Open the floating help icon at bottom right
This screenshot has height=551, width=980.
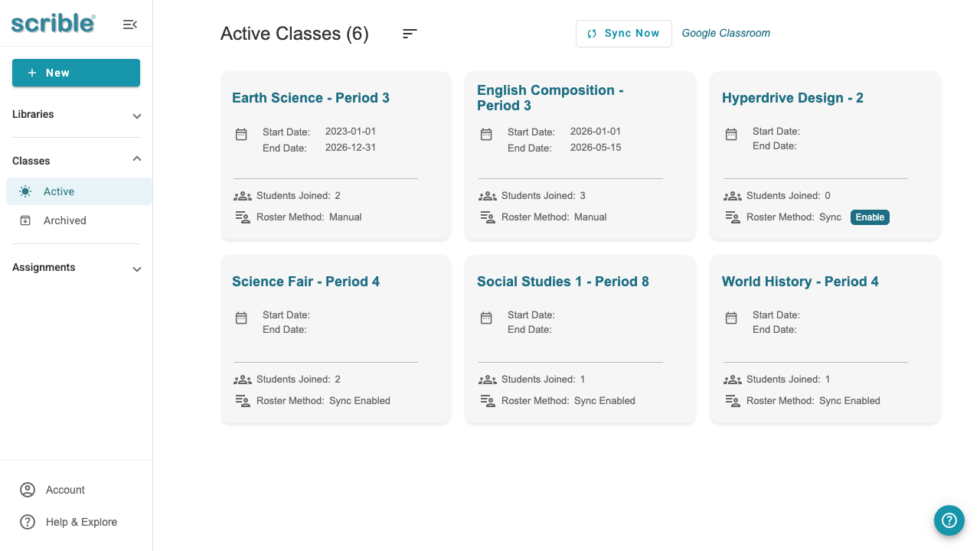(x=949, y=520)
